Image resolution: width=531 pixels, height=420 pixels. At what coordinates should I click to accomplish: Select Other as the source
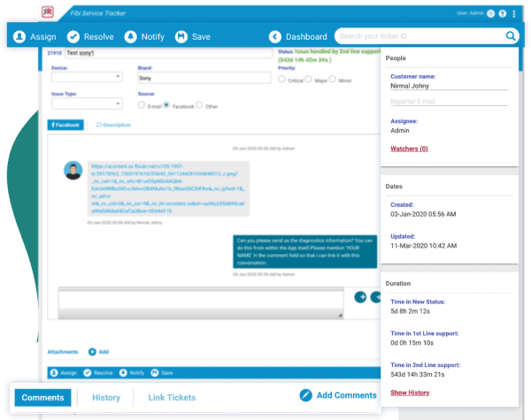199,105
